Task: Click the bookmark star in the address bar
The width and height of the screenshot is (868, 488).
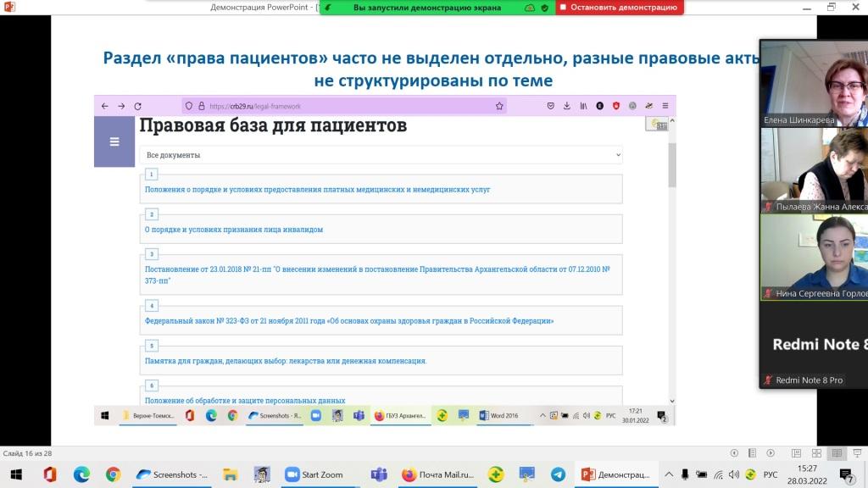Action: (499, 106)
